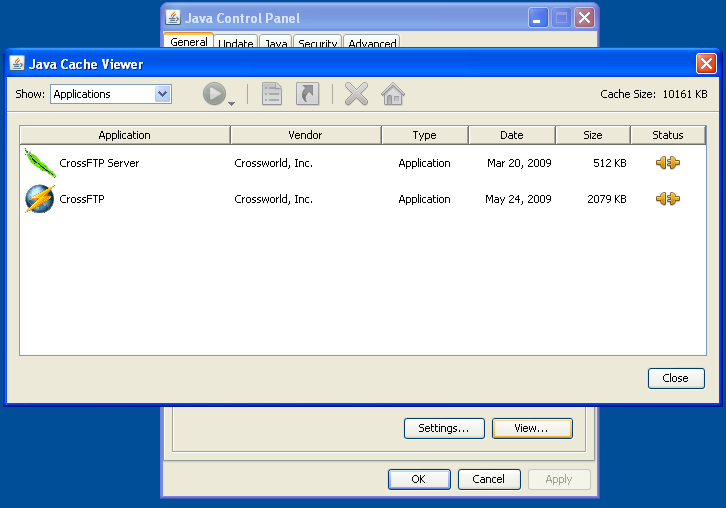Click the Mar 20, 2009 date cell
Image resolution: width=726 pixels, height=508 pixels.
click(519, 163)
